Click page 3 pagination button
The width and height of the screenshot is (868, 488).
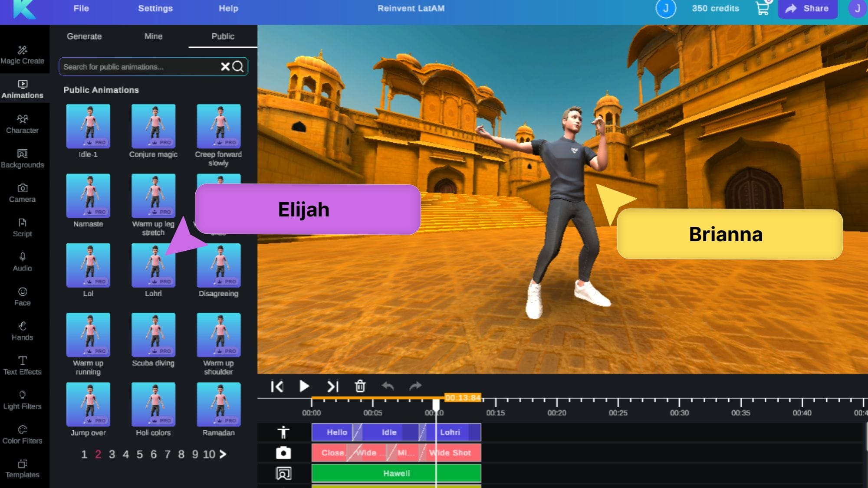click(112, 454)
